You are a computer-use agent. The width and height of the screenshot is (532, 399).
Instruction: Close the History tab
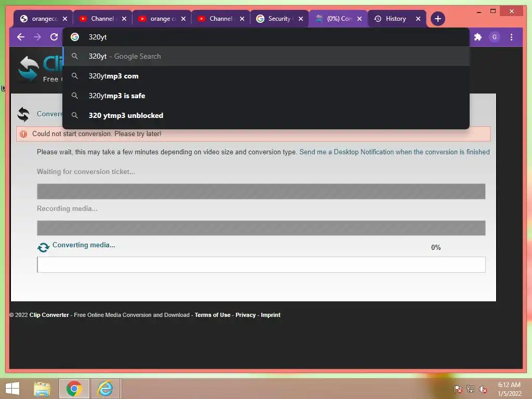(x=418, y=19)
